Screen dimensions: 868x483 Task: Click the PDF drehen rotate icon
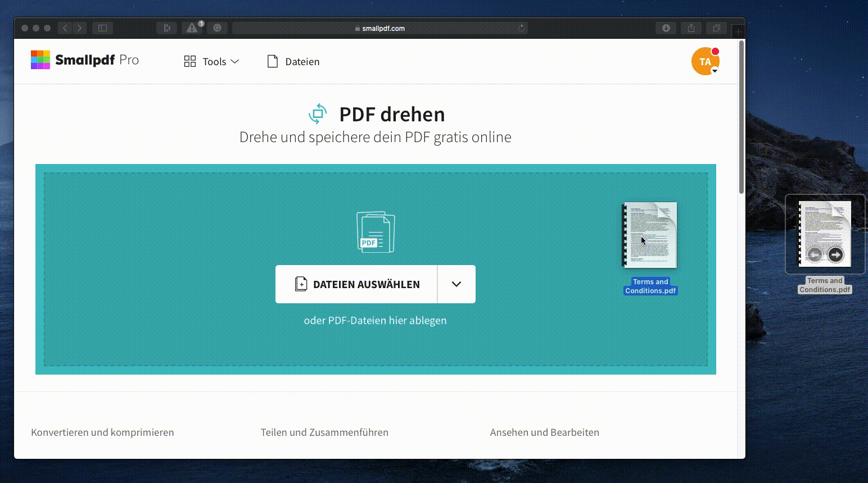(x=318, y=113)
